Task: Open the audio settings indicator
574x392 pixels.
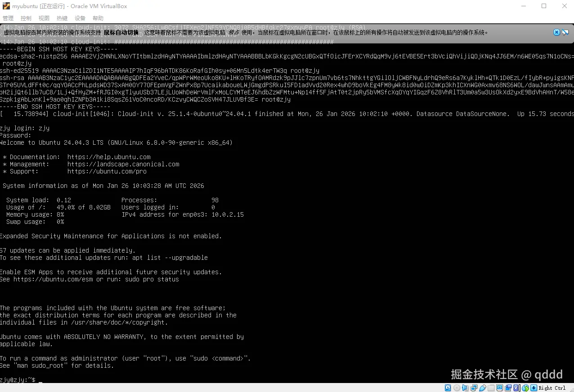Action: pos(465,388)
